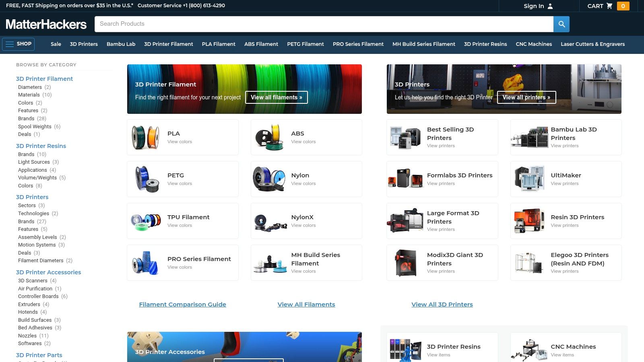Click the magnifier search button
Viewport: 644px width, 362px height.
click(561, 24)
